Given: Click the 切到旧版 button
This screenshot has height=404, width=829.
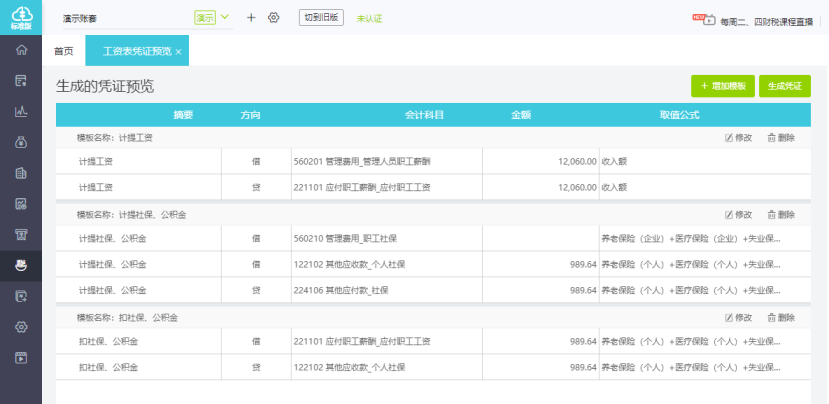Looking at the screenshot, I should pyautogui.click(x=320, y=18).
